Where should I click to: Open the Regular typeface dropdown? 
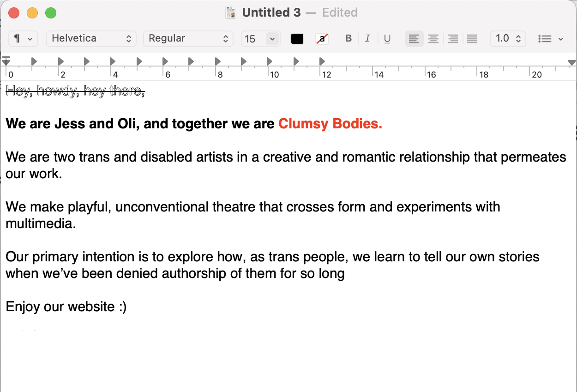188,39
